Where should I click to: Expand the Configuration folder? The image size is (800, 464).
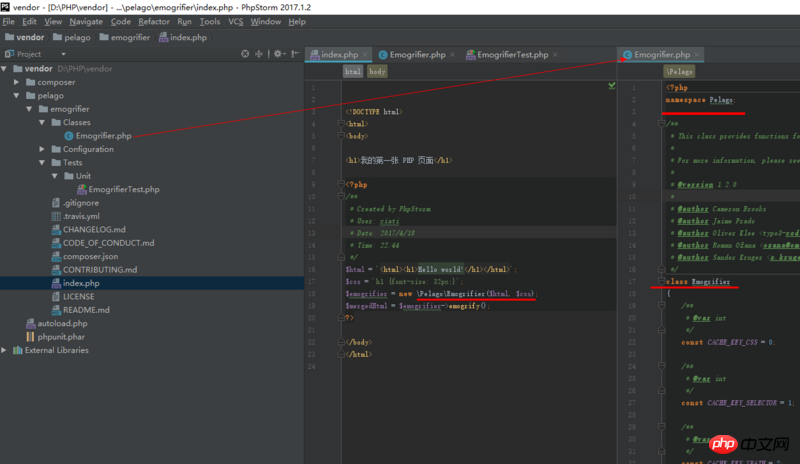42,149
